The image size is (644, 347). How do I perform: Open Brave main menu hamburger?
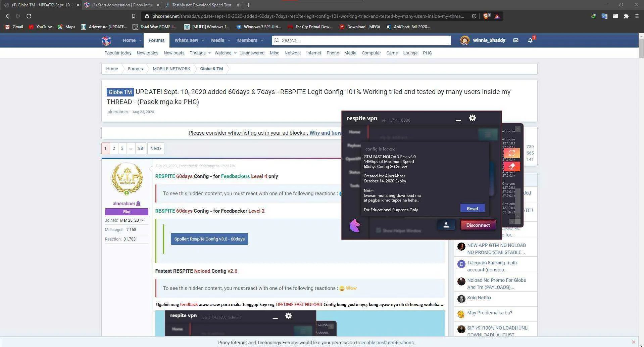[637, 16]
